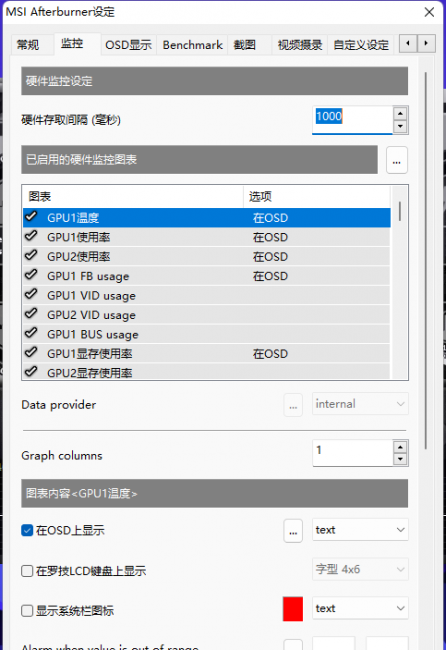
Task: Open the 监控 tab
Action: click(73, 43)
